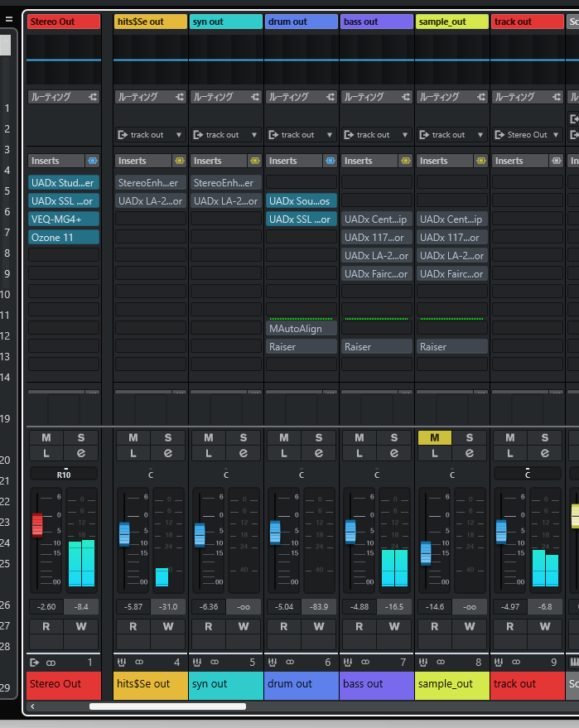Open the Ozone 11 insert on Stereo Out
579x728 pixels.
(64, 237)
